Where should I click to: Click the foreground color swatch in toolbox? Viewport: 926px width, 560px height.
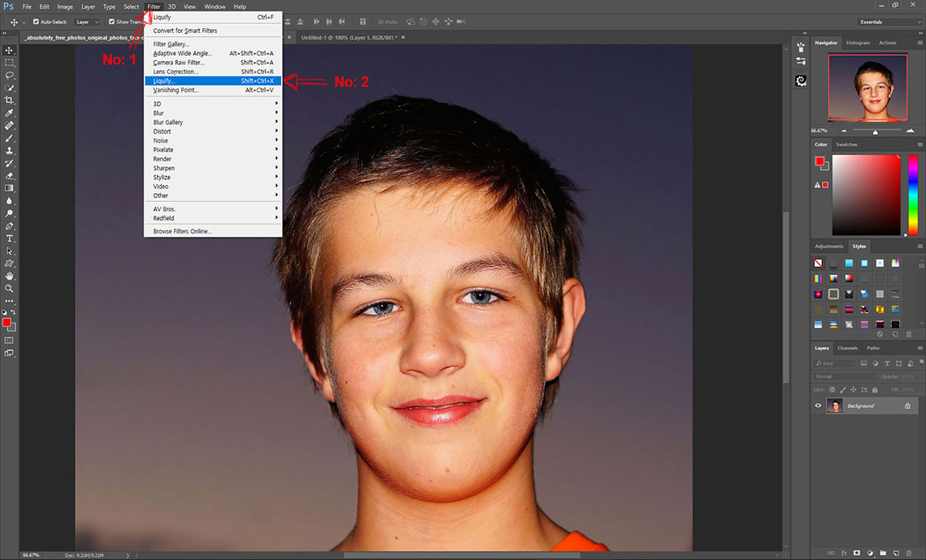[x=6, y=322]
